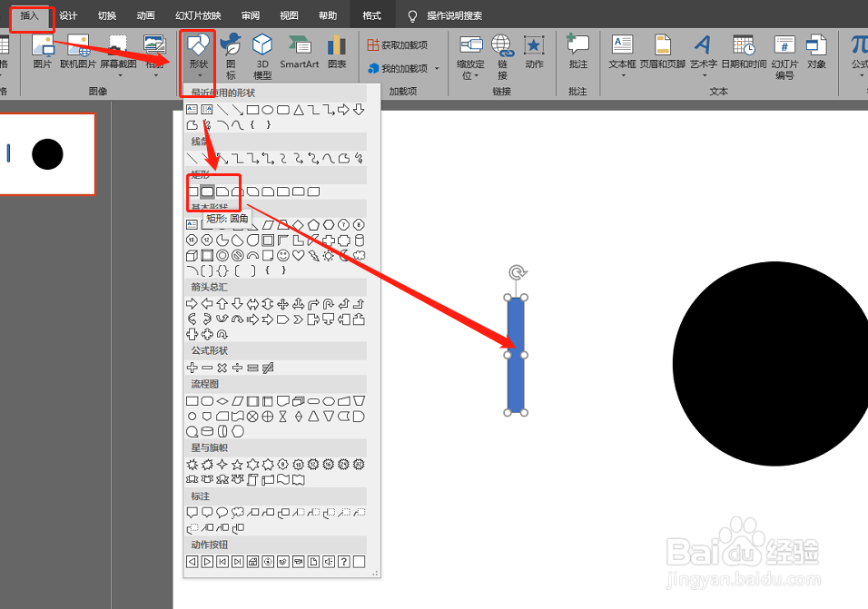Choose the wave flag shape
This screenshot has height=609, width=868.
[283, 479]
